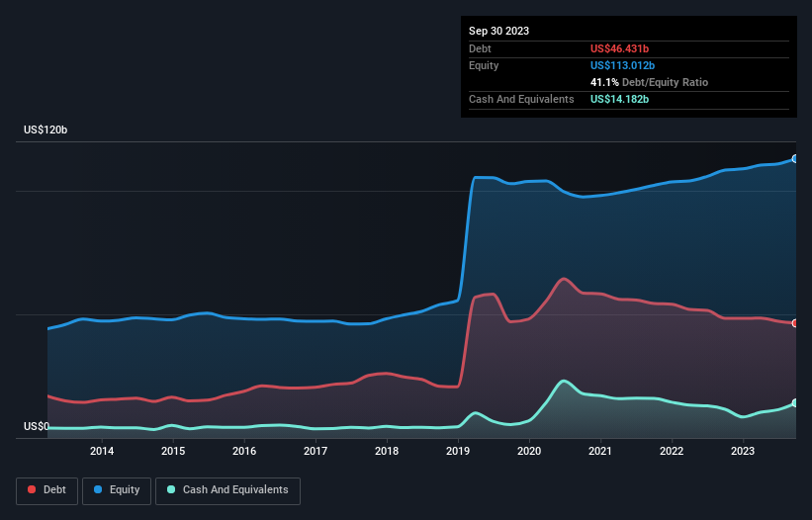Toggle the Equity series legend button
This screenshot has width=812, height=520.
(117, 490)
